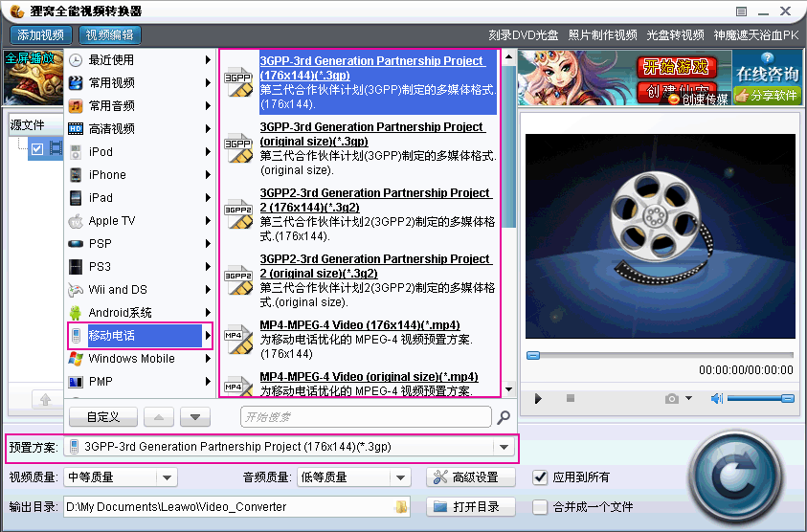Click the snapshot camera icon
The height and width of the screenshot is (532, 807).
click(672, 399)
